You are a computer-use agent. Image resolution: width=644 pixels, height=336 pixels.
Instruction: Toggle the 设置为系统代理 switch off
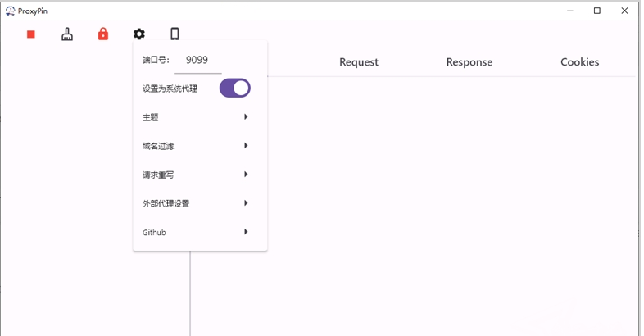(x=234, y=89)
